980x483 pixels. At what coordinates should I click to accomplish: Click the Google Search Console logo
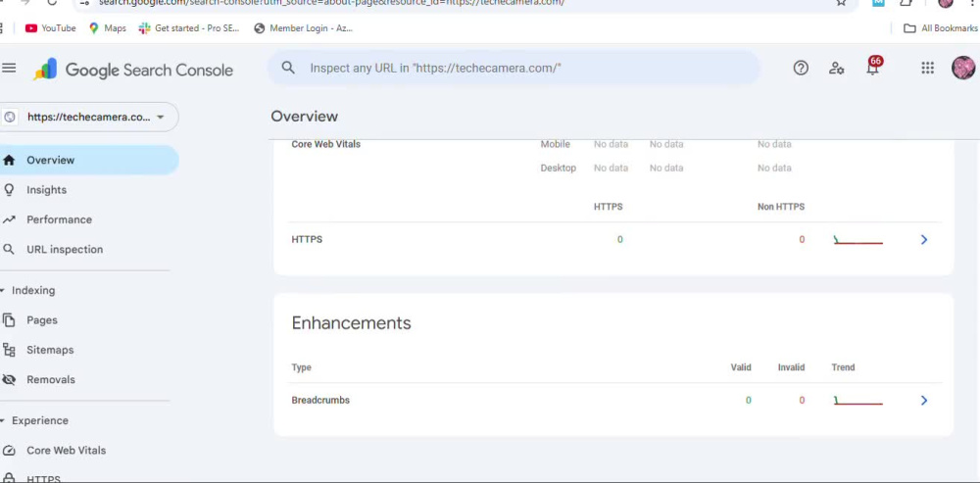(x=133, y=70)
